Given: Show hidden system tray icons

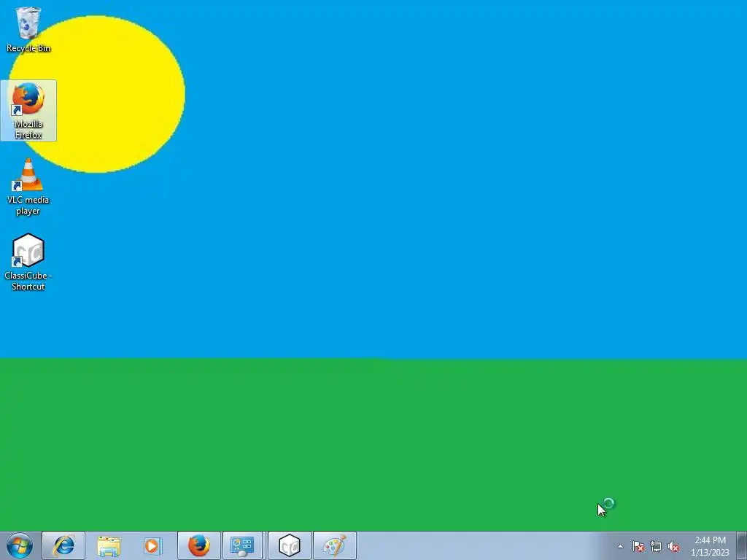Looking at the screenshot, I should [620, 546].
